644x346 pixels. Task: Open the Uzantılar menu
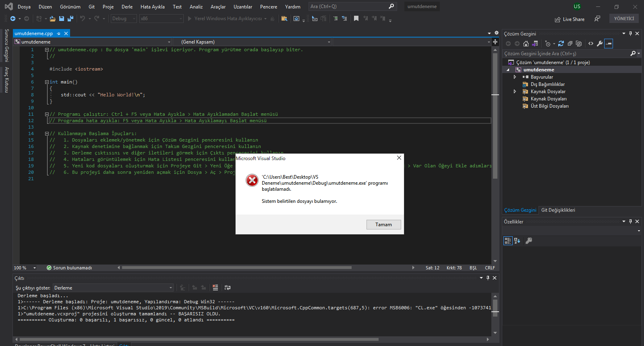pyautogui.click(x=243, y=7)
